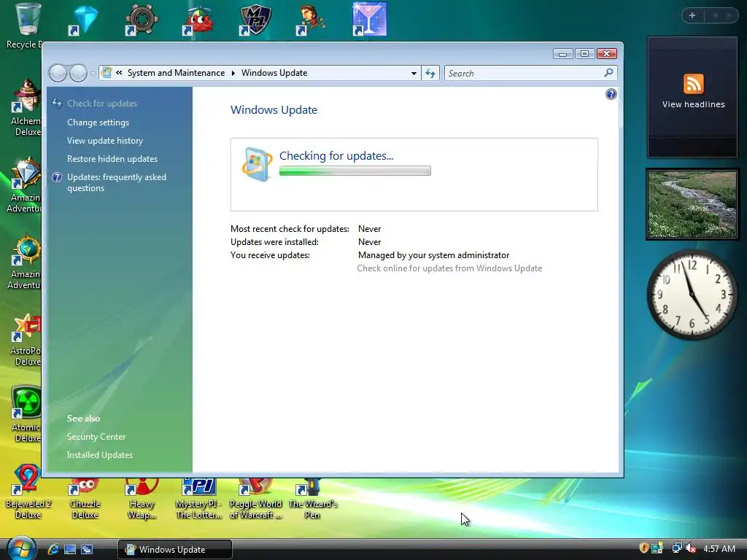The width and height of the screenshot is (747, 560).
Task: Click the refresh button beside address bar
Action: point(430,74)
